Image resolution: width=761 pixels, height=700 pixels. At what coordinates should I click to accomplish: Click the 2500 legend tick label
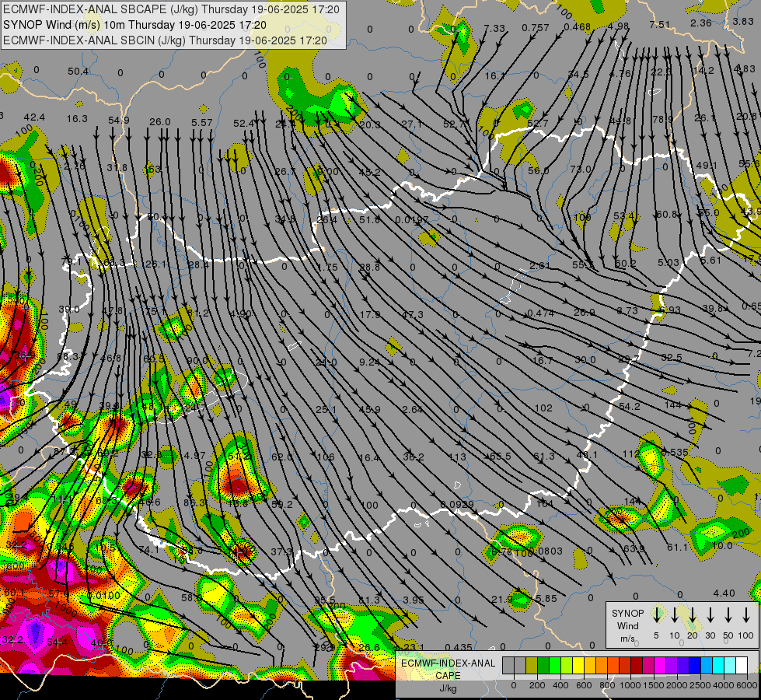point(700,685)
